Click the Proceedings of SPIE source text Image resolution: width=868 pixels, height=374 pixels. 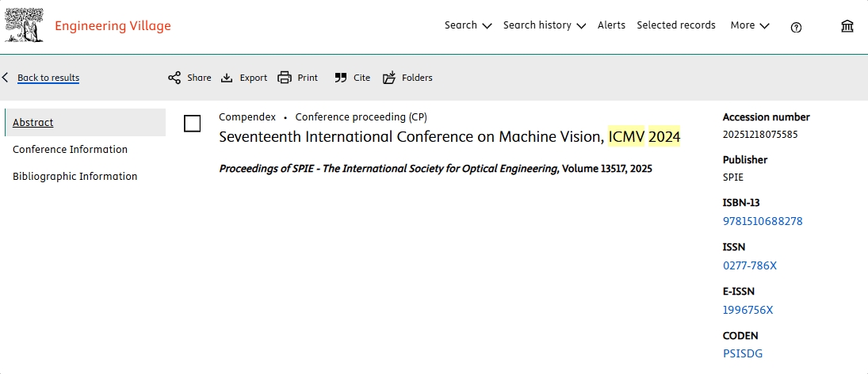436,169
